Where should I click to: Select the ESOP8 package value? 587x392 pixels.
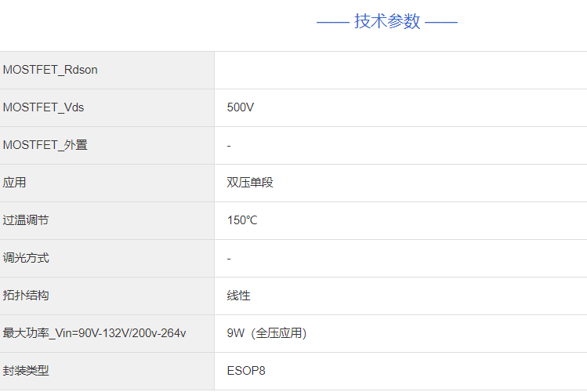click(x=246, y=371)
